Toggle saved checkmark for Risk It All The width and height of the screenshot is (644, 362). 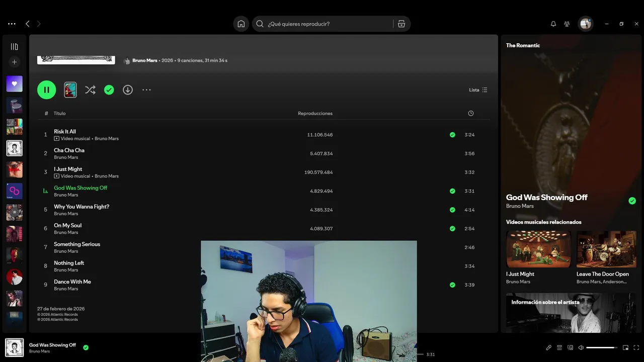coord(452,135)
